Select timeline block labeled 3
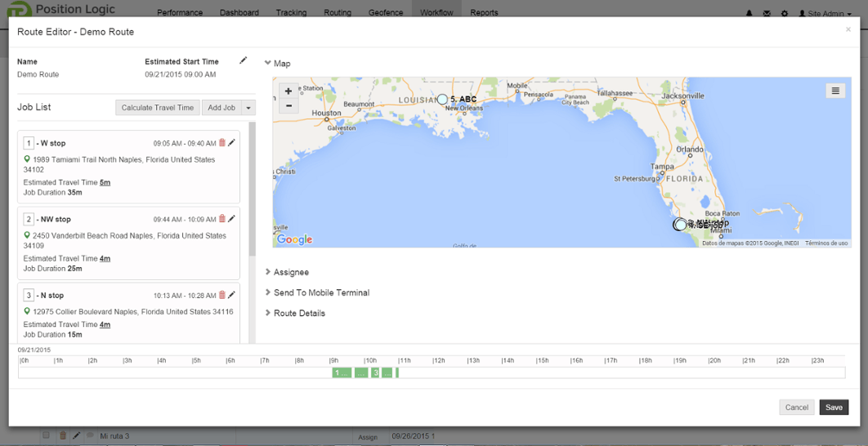Screen dimensions: 868x446 pos(375,373)
